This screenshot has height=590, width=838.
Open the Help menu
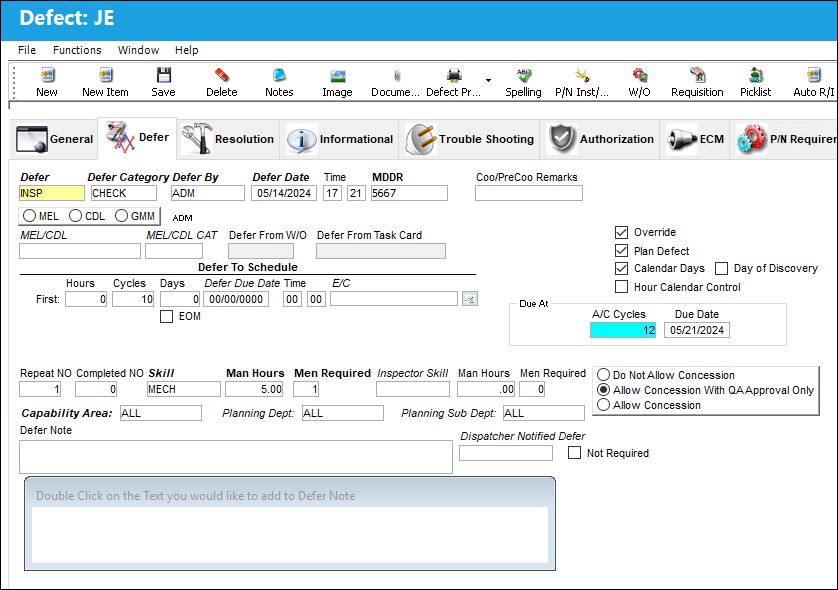click(187, 50)
